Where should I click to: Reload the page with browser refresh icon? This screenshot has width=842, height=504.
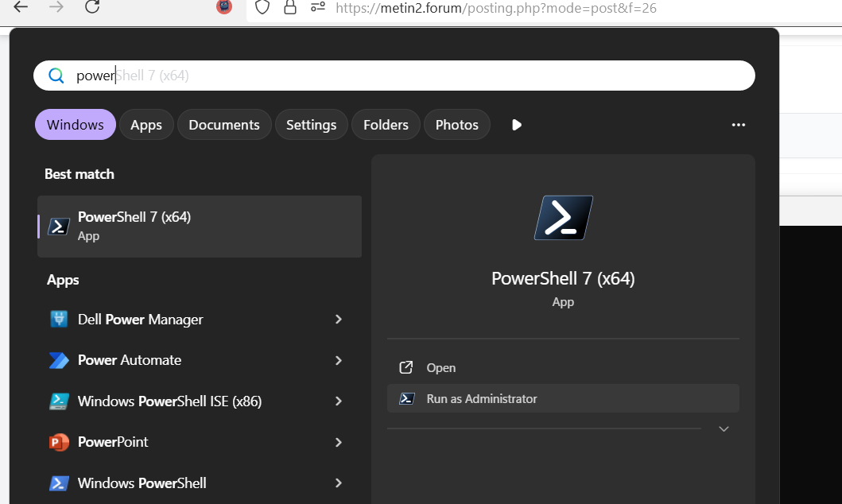(x=92, y=7)
